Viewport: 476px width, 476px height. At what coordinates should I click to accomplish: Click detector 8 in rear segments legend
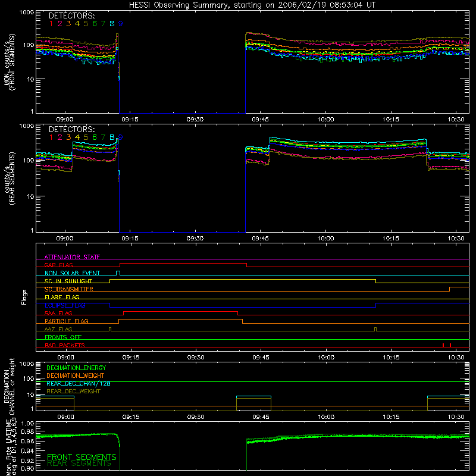112,137
